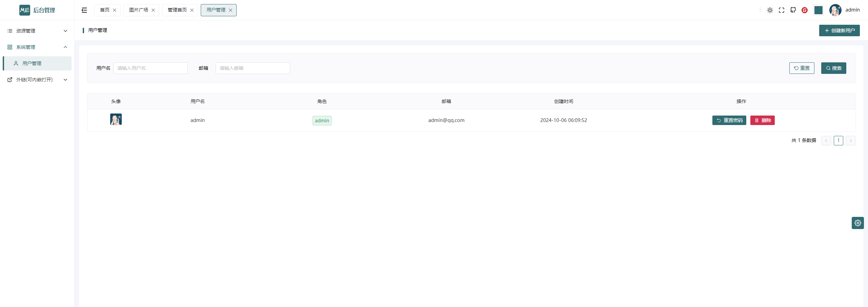The height and width of the screenshot is (307, 868).
Task: Select the 用户管理 person icon
Action: tap(16, 63)
